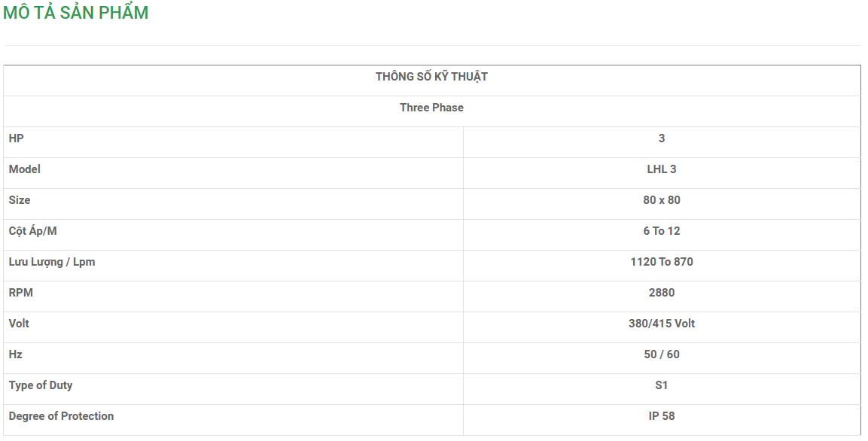Click the MÔ TẢ SẢN PHẨM heading
The height and width of the screenshot is (441, 868).
click(x=76, y=13)
